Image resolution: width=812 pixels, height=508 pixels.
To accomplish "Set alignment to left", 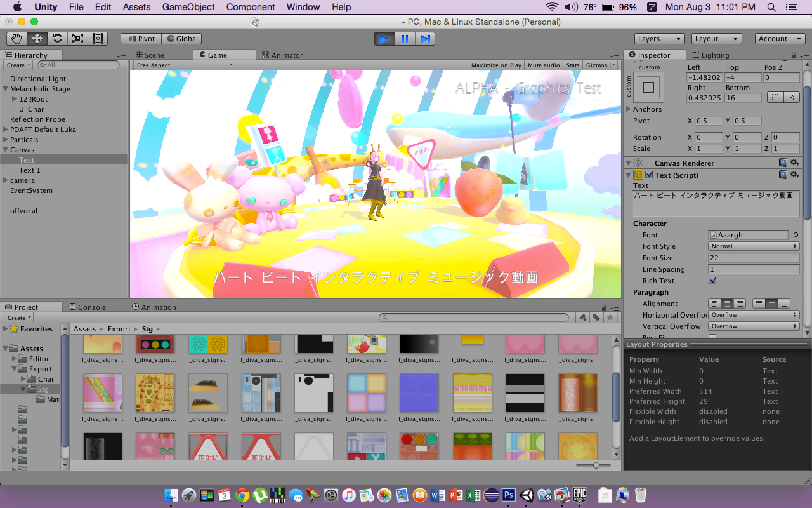I will coord(715,304).
